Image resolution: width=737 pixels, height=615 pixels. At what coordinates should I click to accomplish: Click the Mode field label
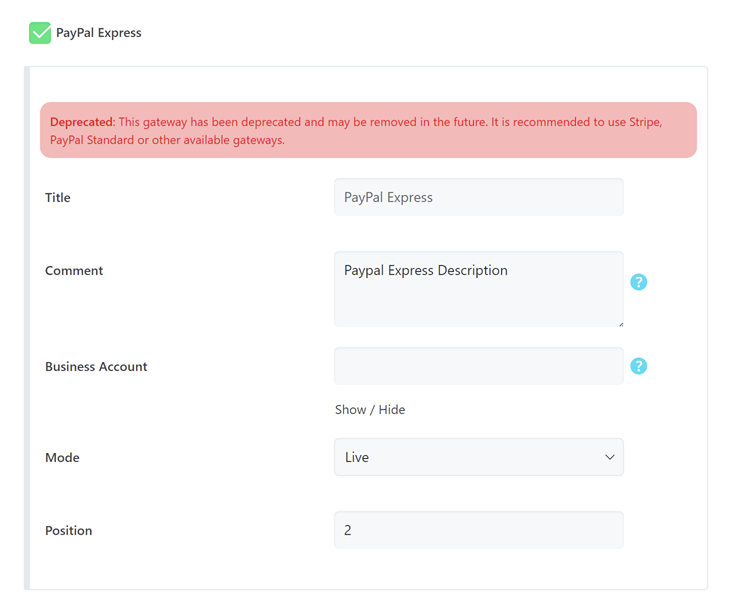pyautogui.click(x=62, y=458)
